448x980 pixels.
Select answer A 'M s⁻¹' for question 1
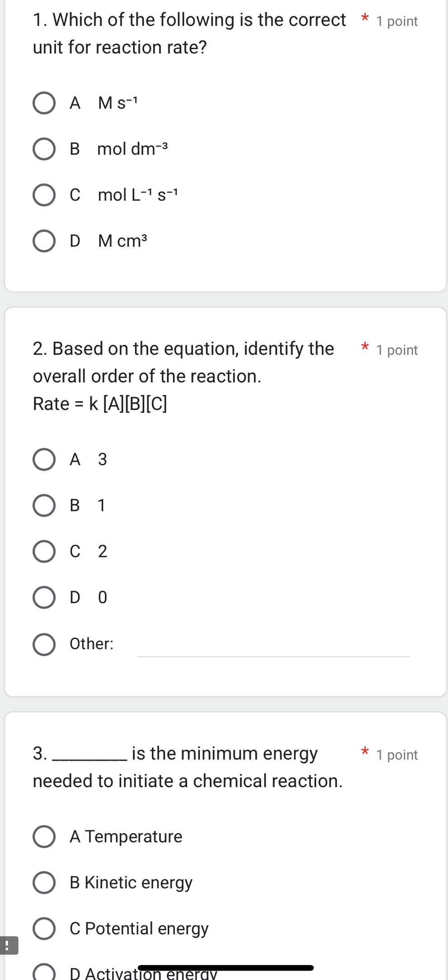pos(44,103)
